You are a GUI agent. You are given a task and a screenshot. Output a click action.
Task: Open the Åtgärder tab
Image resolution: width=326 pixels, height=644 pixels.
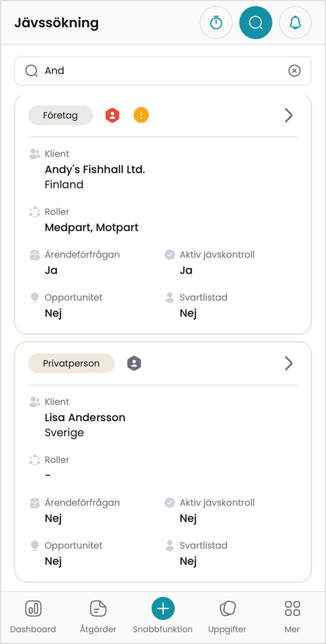click(x=98, y=616)
